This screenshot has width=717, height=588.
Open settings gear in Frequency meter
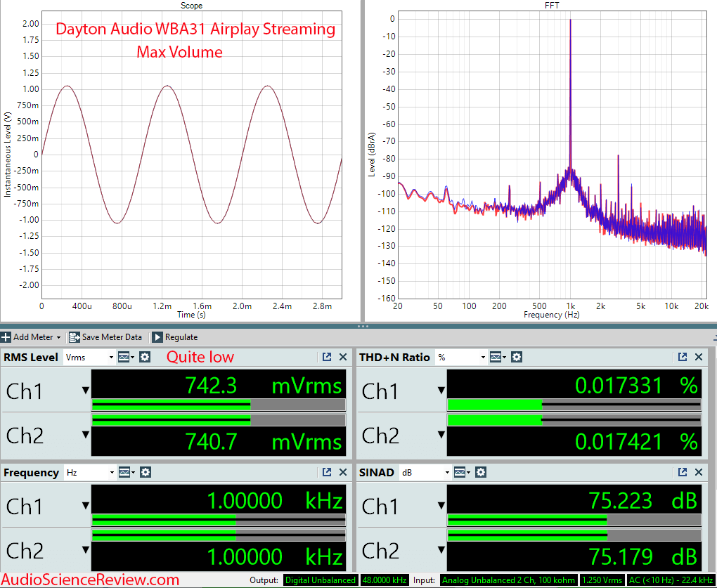click(x=146, y=472)
